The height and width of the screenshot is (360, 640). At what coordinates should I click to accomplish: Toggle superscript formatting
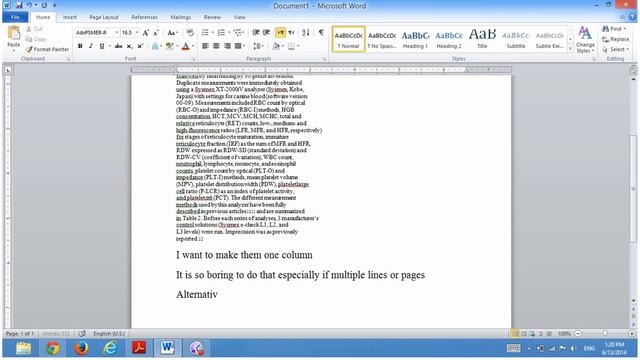tap(140, 46)
